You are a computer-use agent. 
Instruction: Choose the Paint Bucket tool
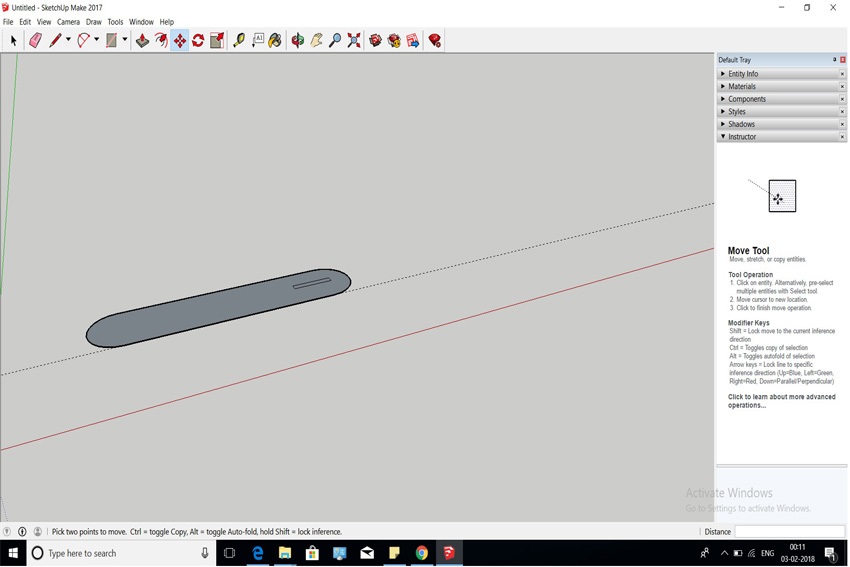(x=275, y=41)
